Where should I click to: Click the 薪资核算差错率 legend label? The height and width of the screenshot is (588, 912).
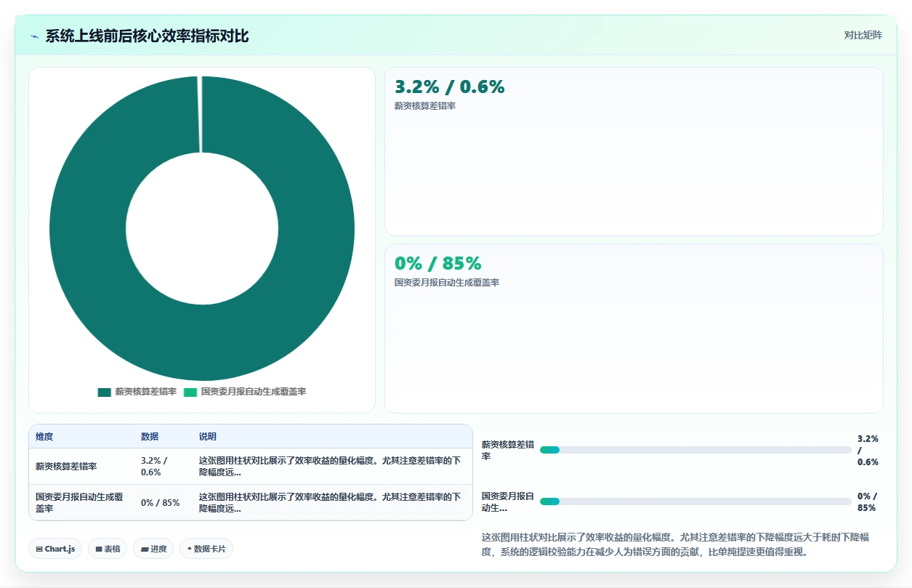click(145, 392)
